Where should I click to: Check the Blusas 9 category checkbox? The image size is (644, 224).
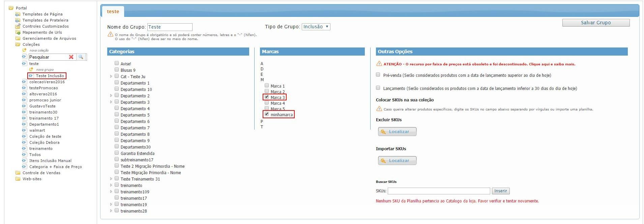[117, 69]
